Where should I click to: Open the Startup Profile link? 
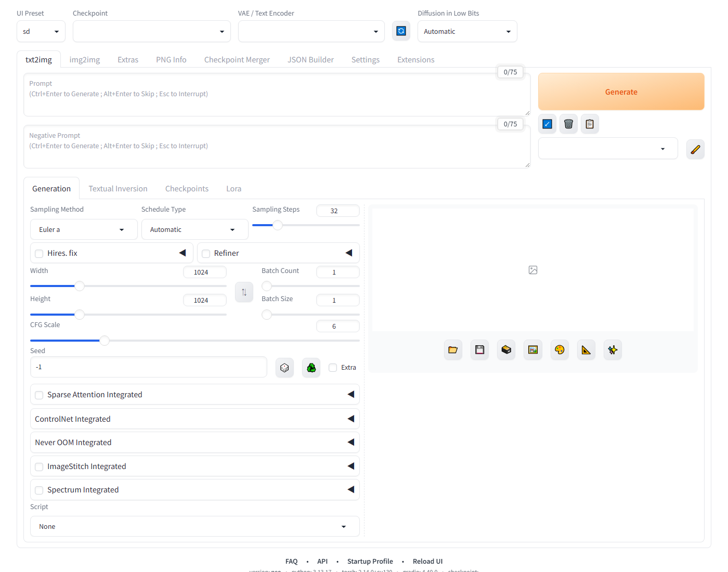pos(370,562)
